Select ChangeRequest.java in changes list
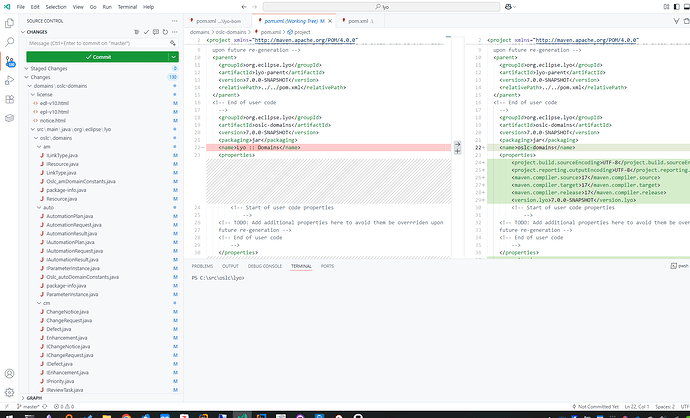The width and height of the screenshot is (690, 418). coord(69,320)
